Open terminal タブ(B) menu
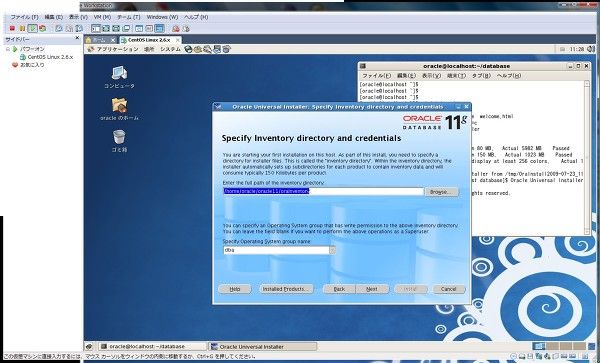 [481, 76]
